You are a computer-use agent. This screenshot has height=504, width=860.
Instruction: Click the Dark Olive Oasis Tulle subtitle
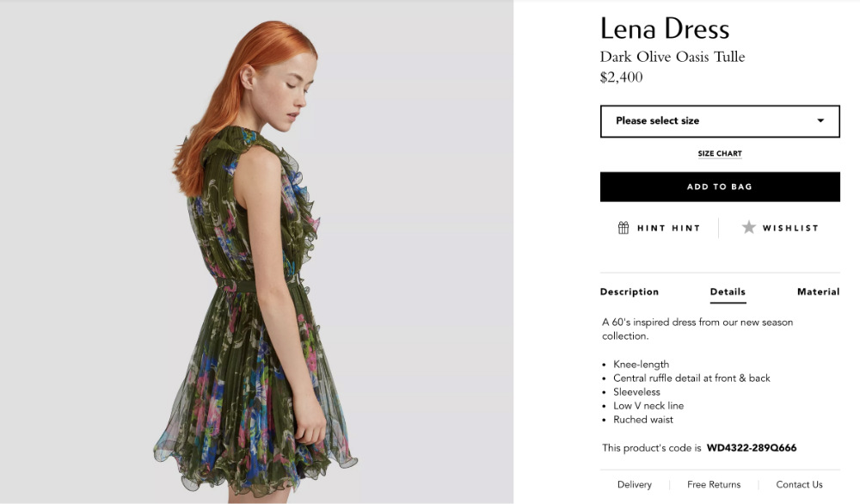tap(673, 57)
